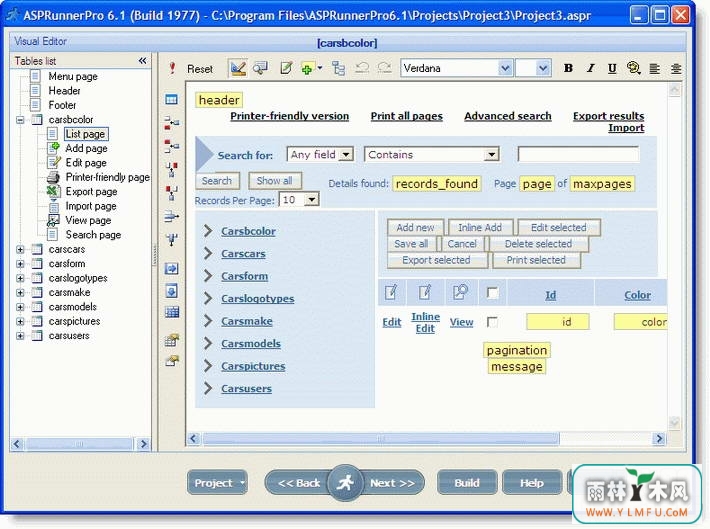Select Printer-friendly page in the tree
710x529 pixels.
[x=108, y=178]
